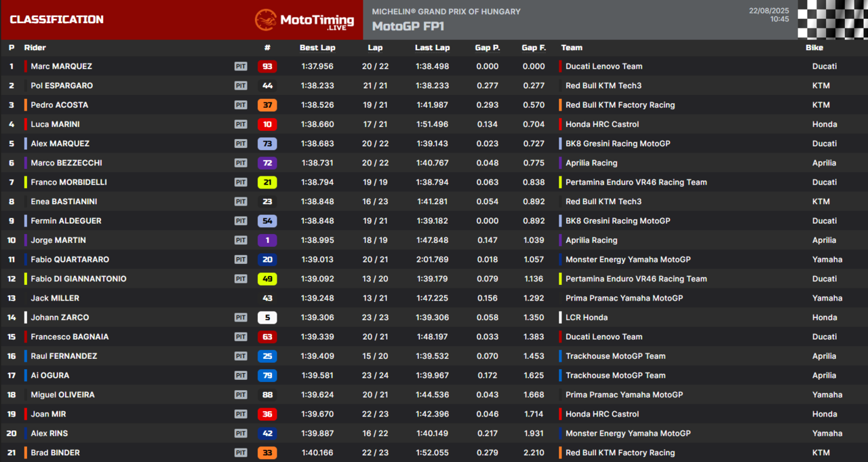Screen dimensions: 868x462
Task: Click the Team column header
Action: click(572, 47)
